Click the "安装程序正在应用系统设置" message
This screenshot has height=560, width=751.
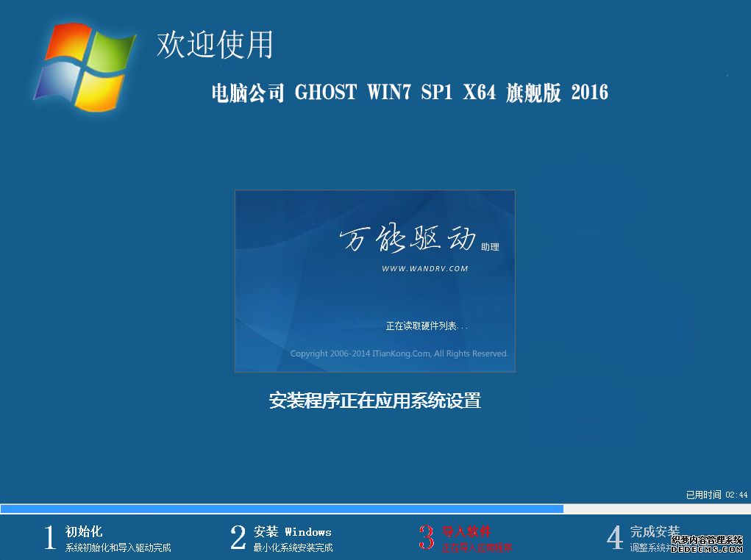pos(375,401)
